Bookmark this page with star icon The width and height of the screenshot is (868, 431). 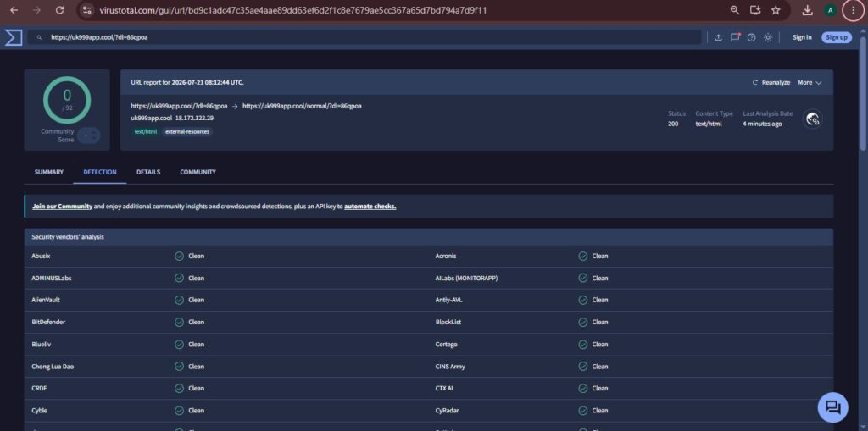(x=776, y=10)
